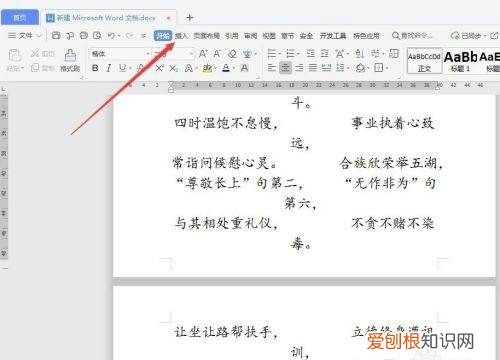This screenshot has width=500, height=360.
Task: Toggle Bold formatting
Action: tap(95, 68)
